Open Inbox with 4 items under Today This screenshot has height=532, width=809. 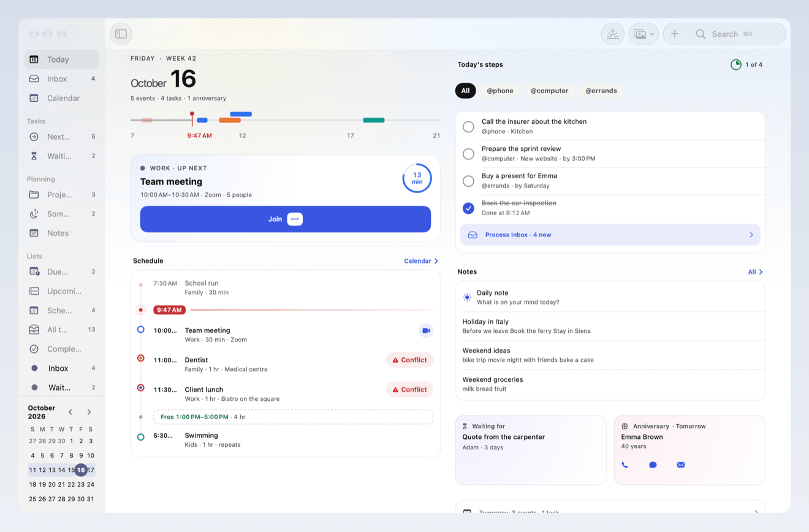tap(61, 78)
